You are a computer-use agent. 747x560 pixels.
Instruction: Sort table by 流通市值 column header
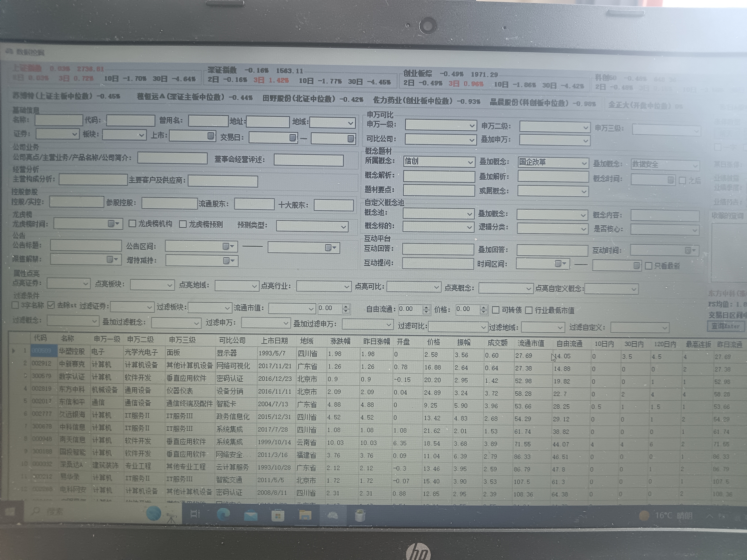click(531, 343)
